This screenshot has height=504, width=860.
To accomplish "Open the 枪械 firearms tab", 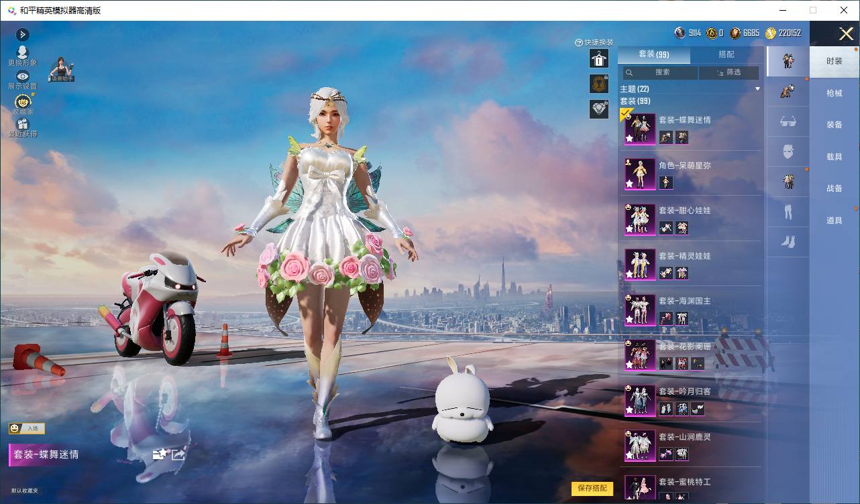I will point(835,93).
